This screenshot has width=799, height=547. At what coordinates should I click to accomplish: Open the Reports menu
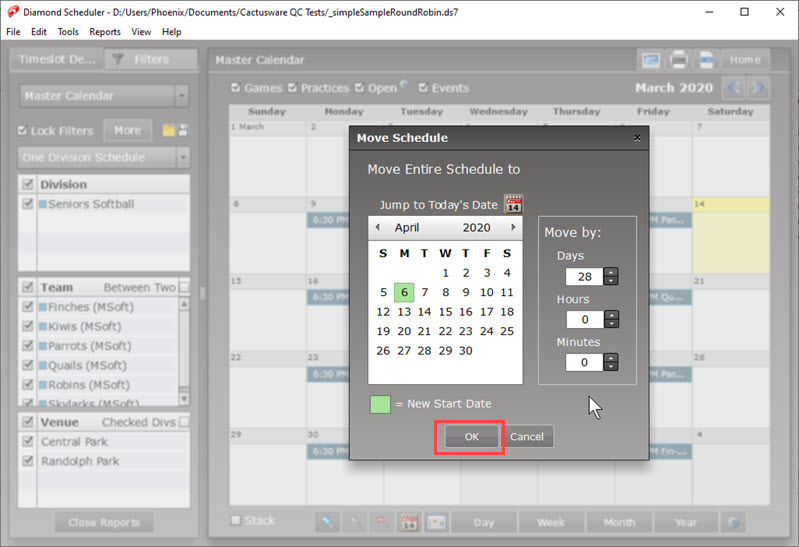pyautogui.click(x=105, y=32)
